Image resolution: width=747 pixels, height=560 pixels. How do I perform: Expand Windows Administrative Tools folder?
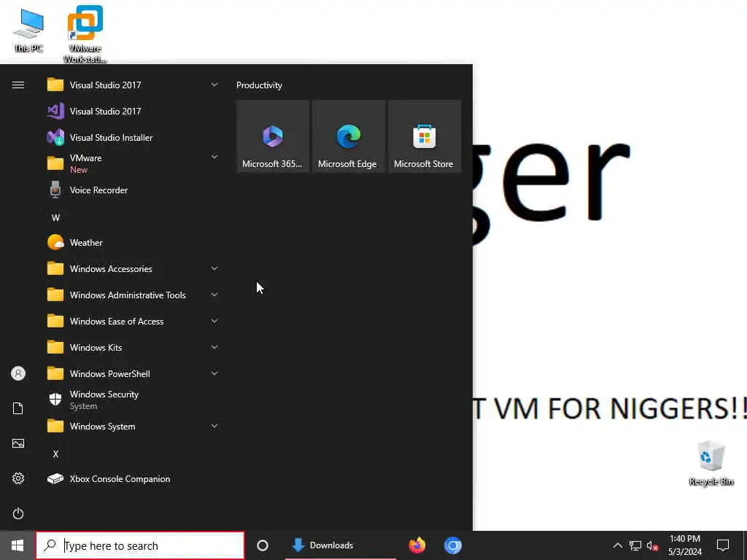click(x=132, y=295)
